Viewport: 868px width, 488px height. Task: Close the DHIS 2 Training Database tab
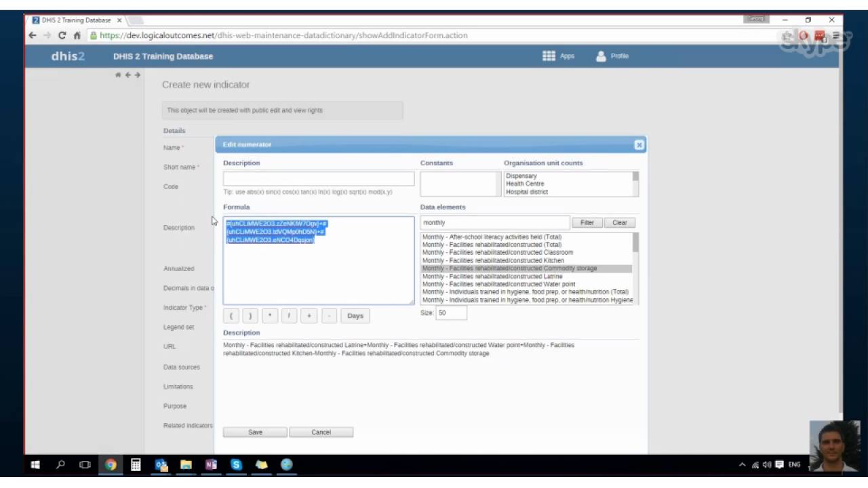click(x=119, y=20)
